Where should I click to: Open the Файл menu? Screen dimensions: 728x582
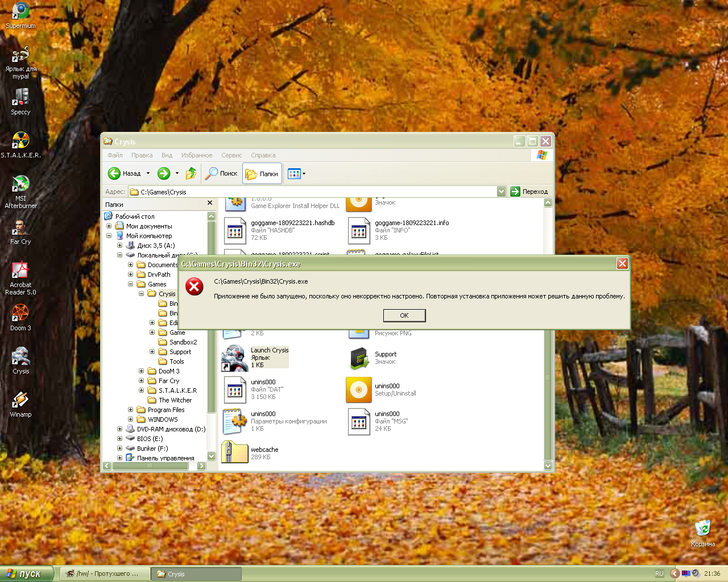click(115, 155)
